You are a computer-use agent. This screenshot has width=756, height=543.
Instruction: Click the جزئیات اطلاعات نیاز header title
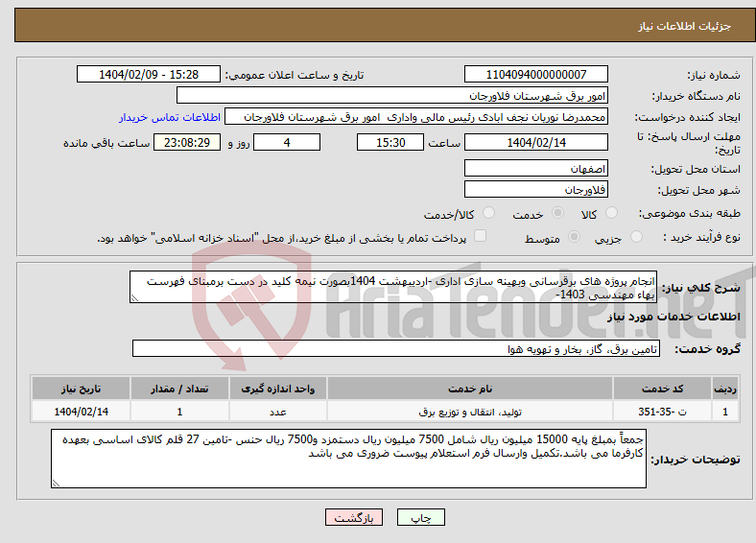click(x=685, y=26)
